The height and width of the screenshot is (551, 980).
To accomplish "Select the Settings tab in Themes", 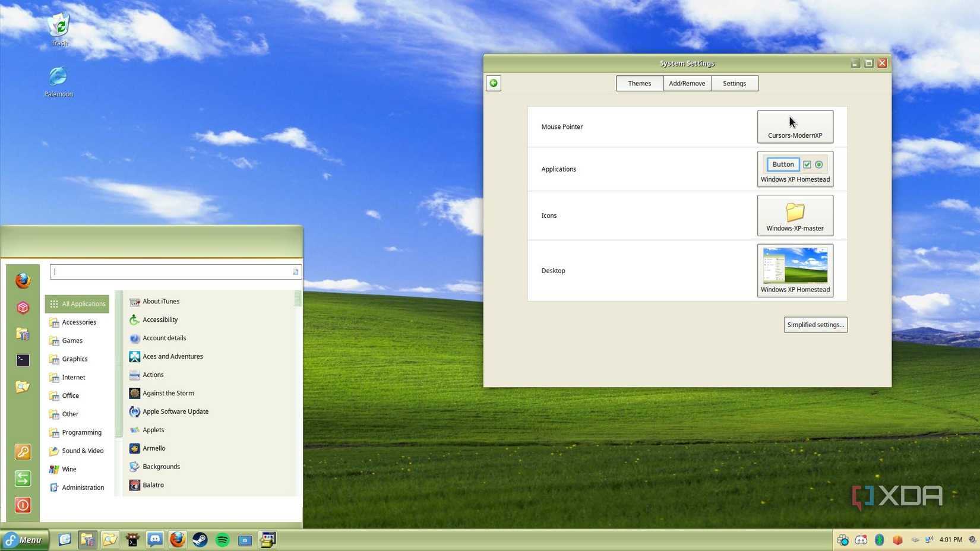I will (x=734, y=83).
